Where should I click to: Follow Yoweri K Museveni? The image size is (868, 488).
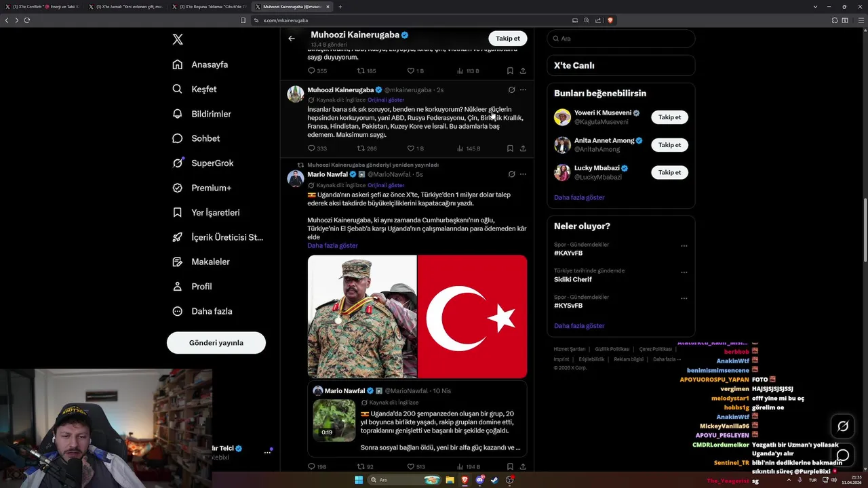click(669, 117)
